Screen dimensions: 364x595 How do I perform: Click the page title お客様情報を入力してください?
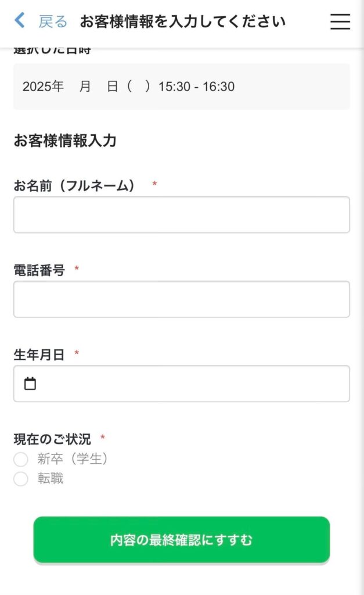(x=182, y=22)
